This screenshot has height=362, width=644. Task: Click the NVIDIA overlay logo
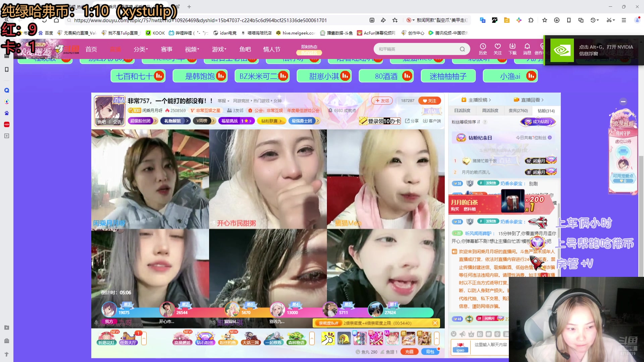pos(562,50)
